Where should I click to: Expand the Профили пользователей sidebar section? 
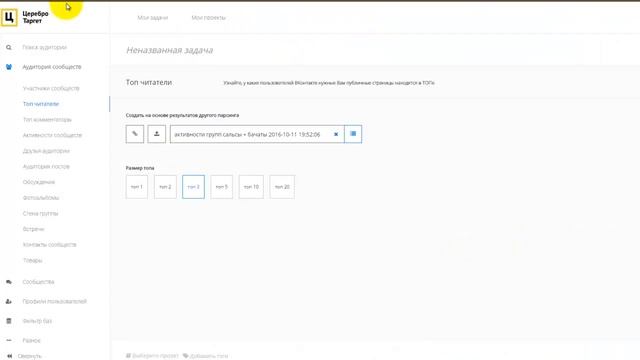[x=54, y=301]
